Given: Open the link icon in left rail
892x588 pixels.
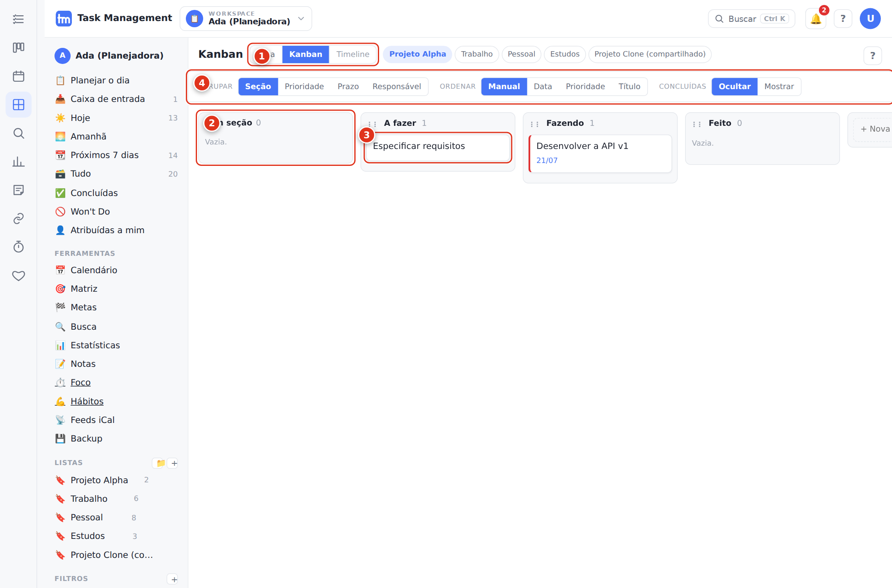Looking at the screenshot, I should pyautogui.click(x=18, y=219).
